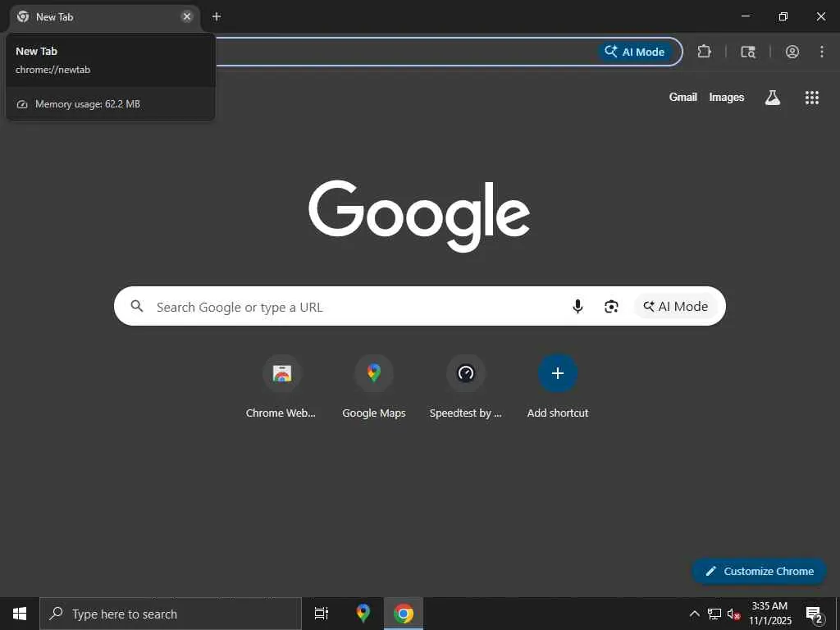Restore down the Chrome window

[783, 16]
